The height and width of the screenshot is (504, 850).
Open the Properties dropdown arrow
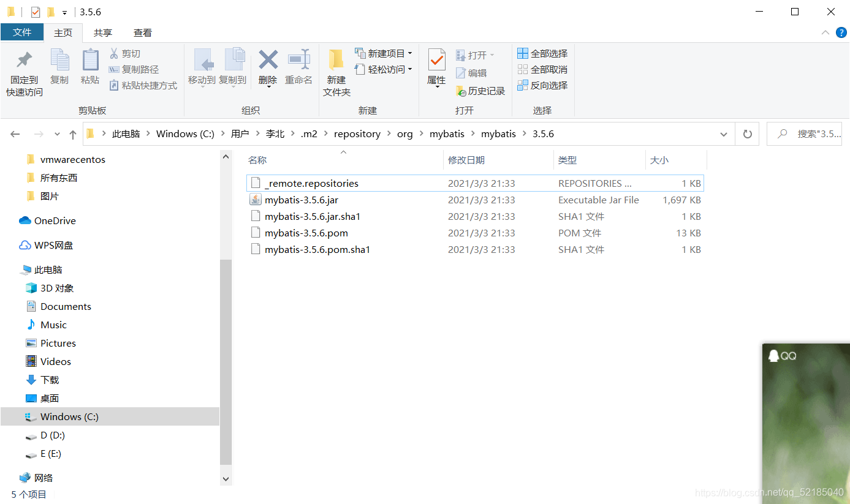point(436,88)
